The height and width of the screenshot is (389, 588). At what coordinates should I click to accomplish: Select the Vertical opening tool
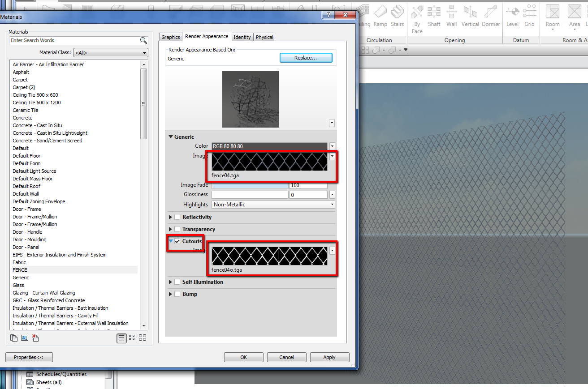click(x=470, y=16)
